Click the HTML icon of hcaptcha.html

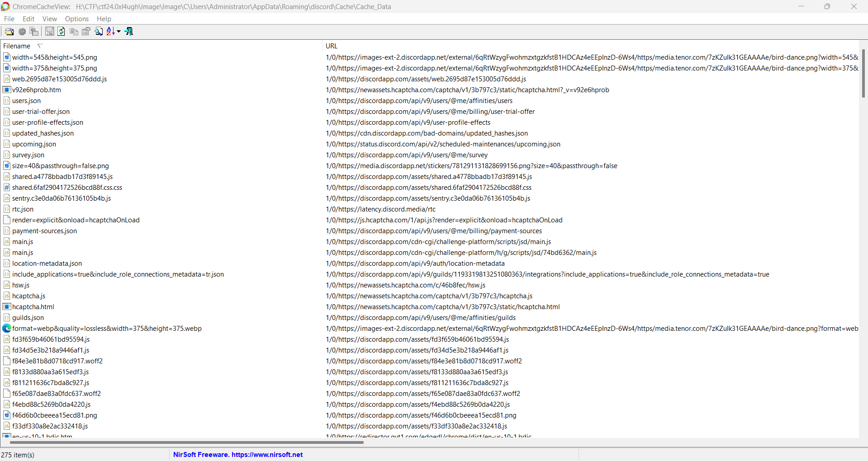(7, 306)
